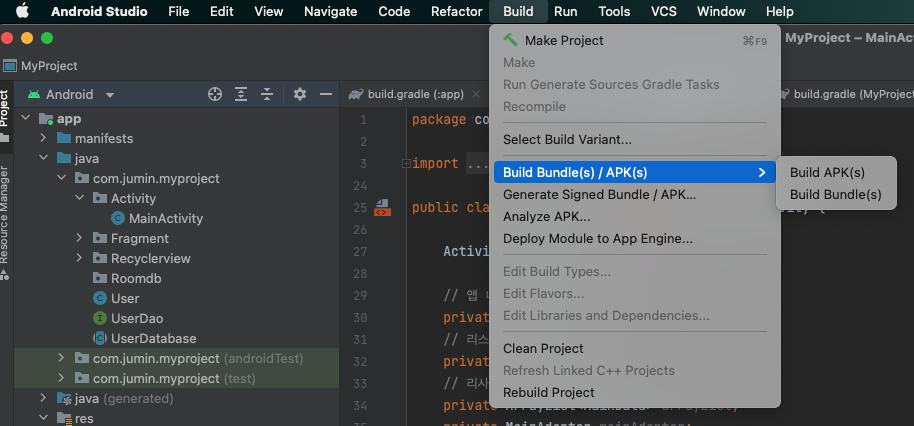Click the Make Project hammer icon
Viewport: 914px width, 426px height.
[x=511, y=40]
